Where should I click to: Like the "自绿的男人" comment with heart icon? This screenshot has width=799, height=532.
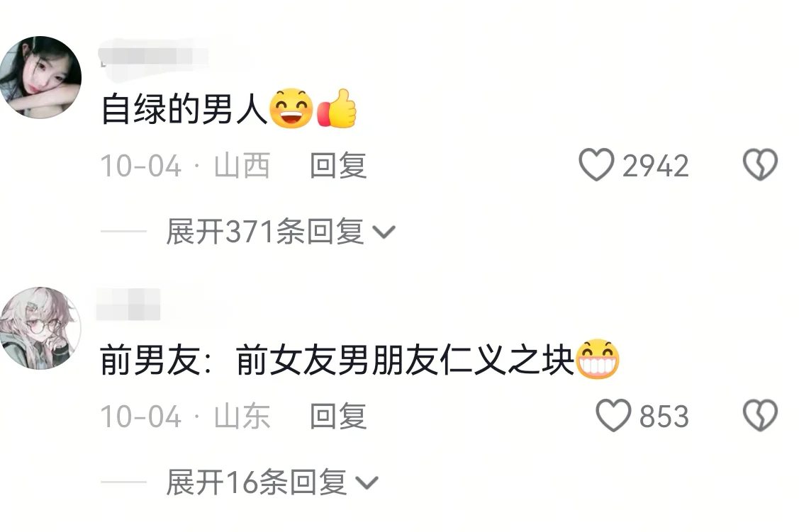point(596,165)
